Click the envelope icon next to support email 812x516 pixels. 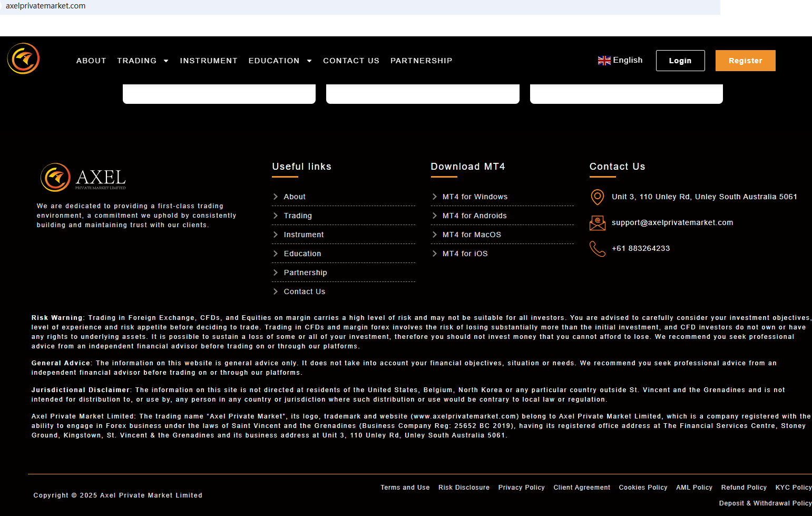(x=597, y=222)
